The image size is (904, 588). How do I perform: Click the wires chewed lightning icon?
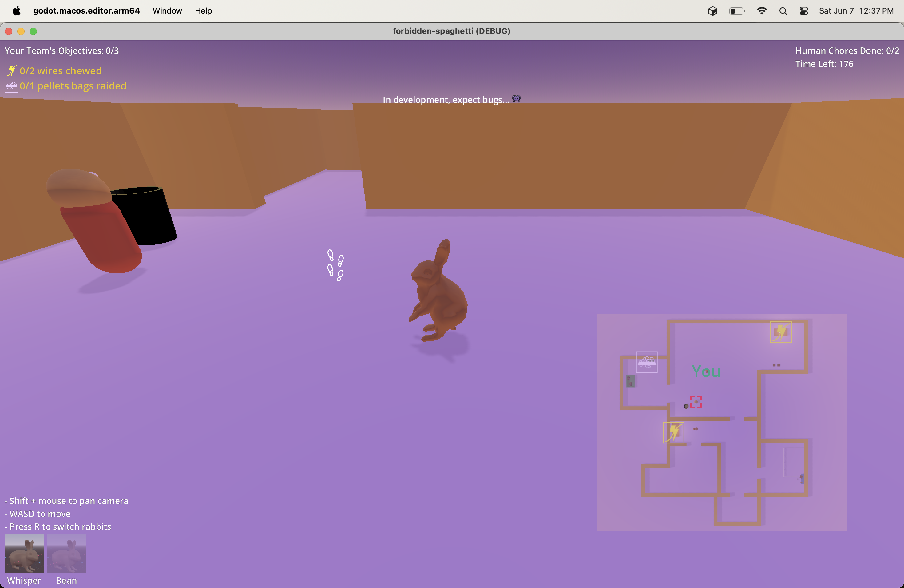(11, 71)
